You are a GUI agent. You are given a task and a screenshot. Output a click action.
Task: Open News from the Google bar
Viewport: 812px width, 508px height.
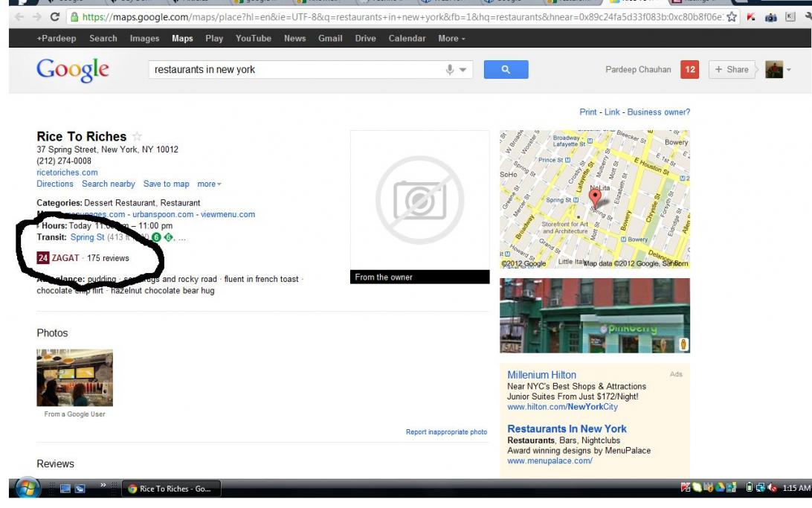294,39
